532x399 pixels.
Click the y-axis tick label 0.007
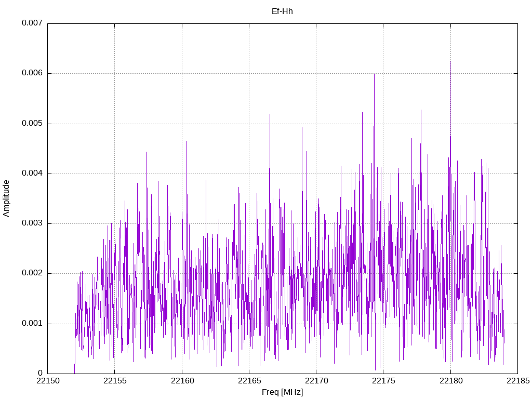click(32, 23)
